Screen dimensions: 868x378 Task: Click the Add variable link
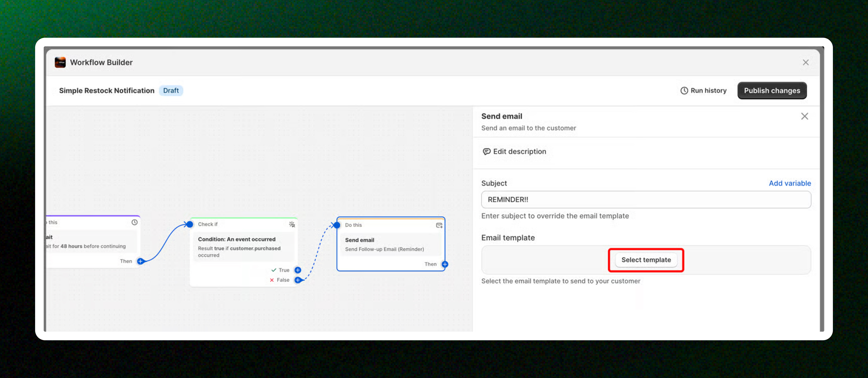click(x=789, y=183)
